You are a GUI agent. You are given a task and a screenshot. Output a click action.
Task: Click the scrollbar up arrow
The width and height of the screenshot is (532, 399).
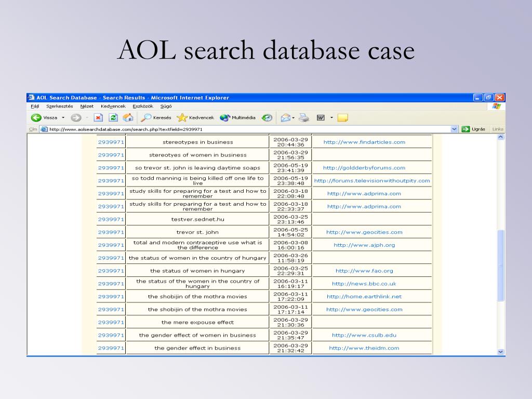pyautogui.click(x=501, y=137)
